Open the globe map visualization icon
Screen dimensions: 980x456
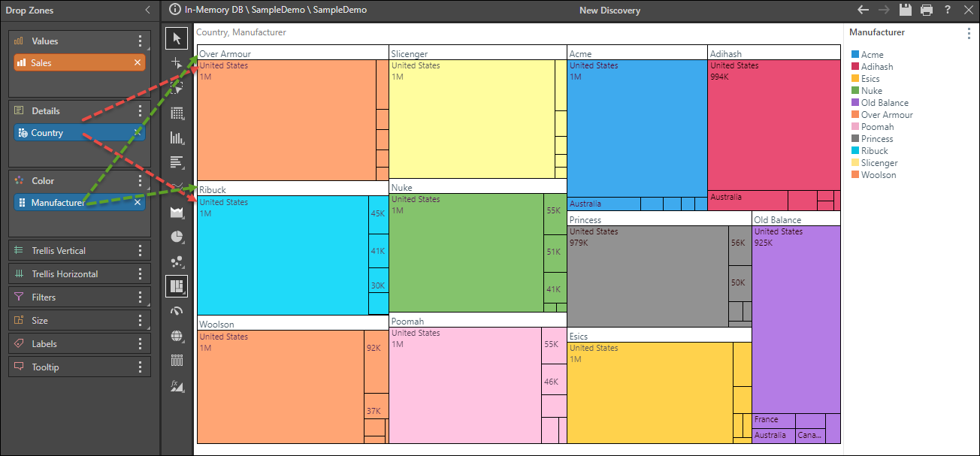point(177,336)
